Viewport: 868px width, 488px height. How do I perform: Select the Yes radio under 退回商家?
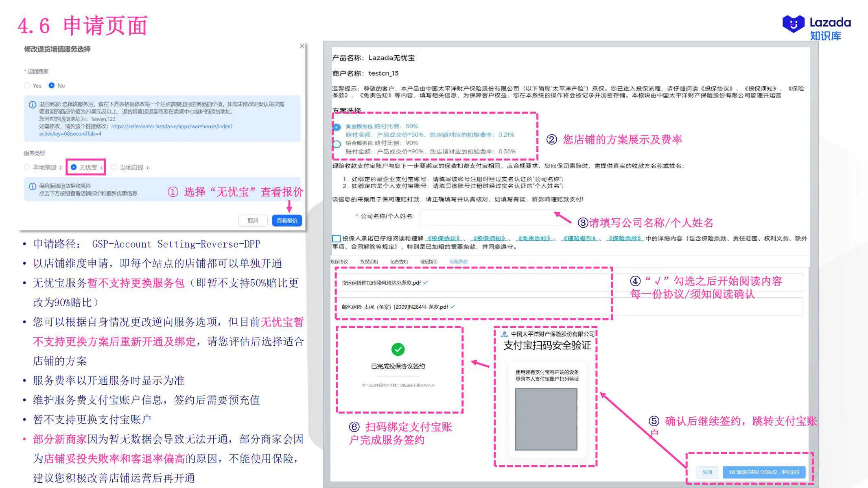[x=27, y=85]
